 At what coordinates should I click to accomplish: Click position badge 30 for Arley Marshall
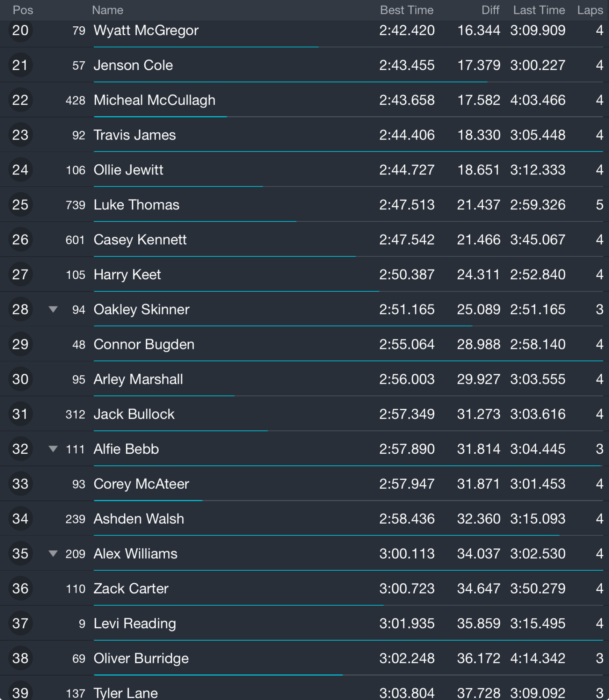pyautogui.click(x=20, y=379)
